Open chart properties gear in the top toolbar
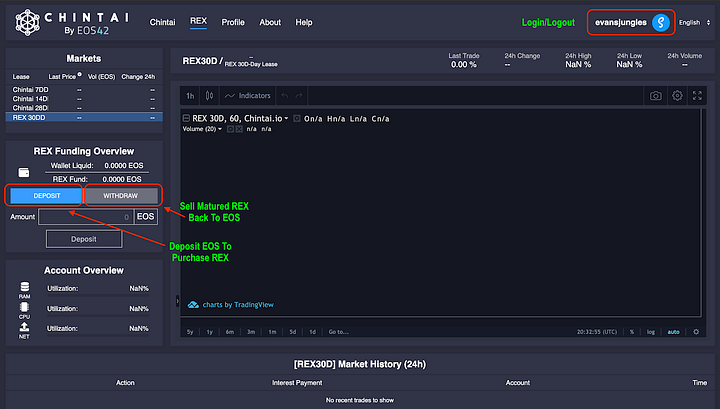Screen dimensions: 720x409 tap(677, 95)
